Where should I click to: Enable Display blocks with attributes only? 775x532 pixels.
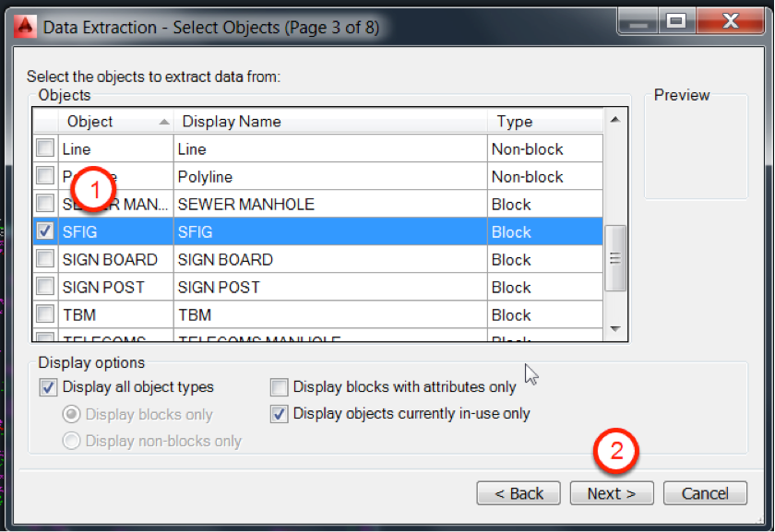click(280, 387)
